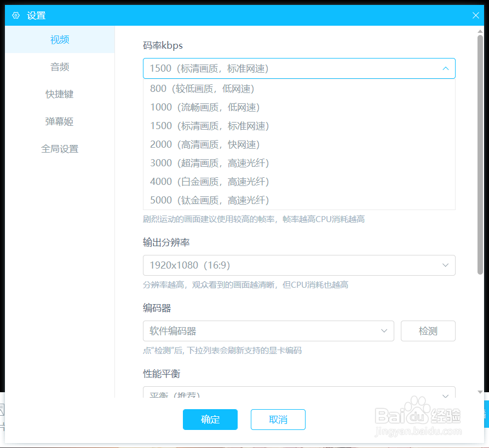Switch to the 音频 settings tab
The image size is (489, 448).
click(59, 67)
